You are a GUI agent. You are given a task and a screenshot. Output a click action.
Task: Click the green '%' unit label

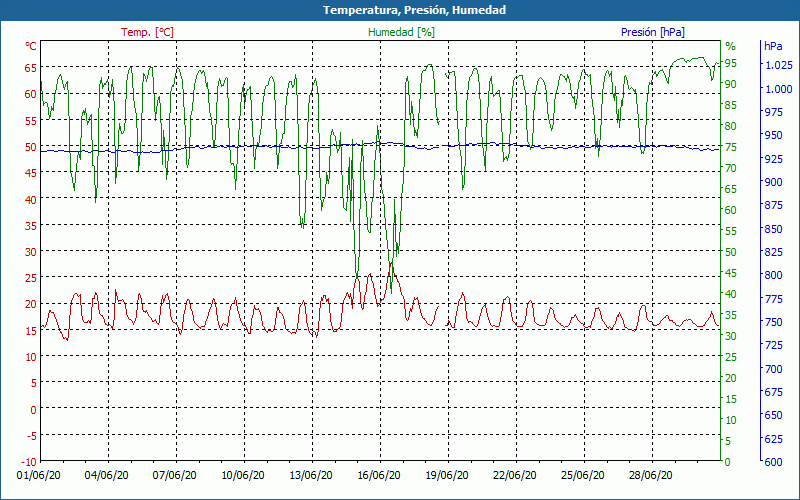pos(731,46)
